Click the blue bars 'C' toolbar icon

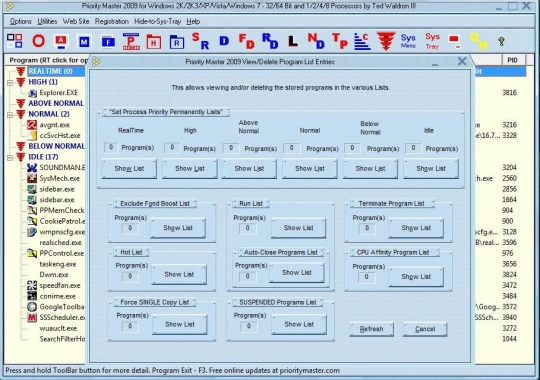point(362,42)
